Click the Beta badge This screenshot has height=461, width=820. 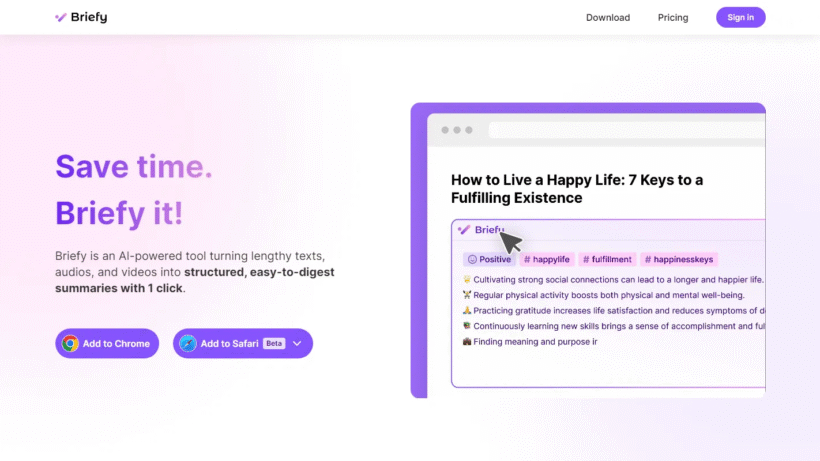[274, 343]
